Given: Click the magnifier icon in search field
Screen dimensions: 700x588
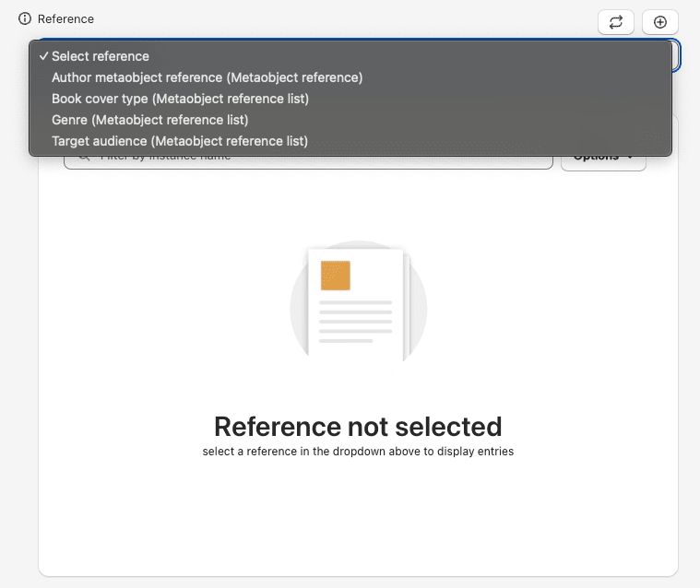Looking at the screenshot, I should [83, 159].
